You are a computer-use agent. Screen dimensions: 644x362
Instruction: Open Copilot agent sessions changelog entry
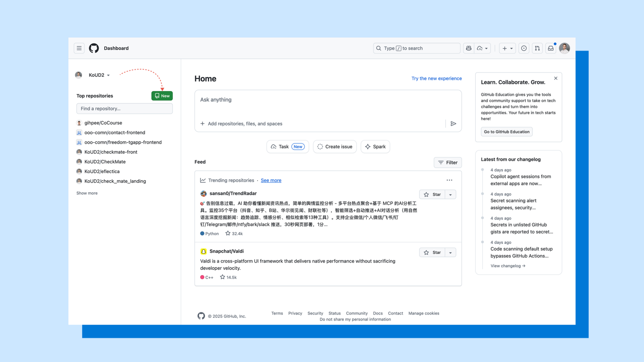point(521,180)
